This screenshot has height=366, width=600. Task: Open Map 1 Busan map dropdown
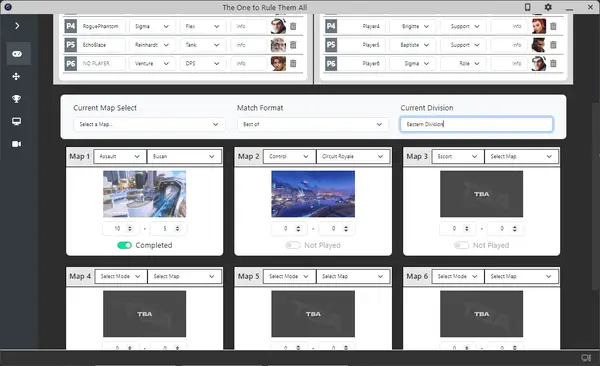184,157
